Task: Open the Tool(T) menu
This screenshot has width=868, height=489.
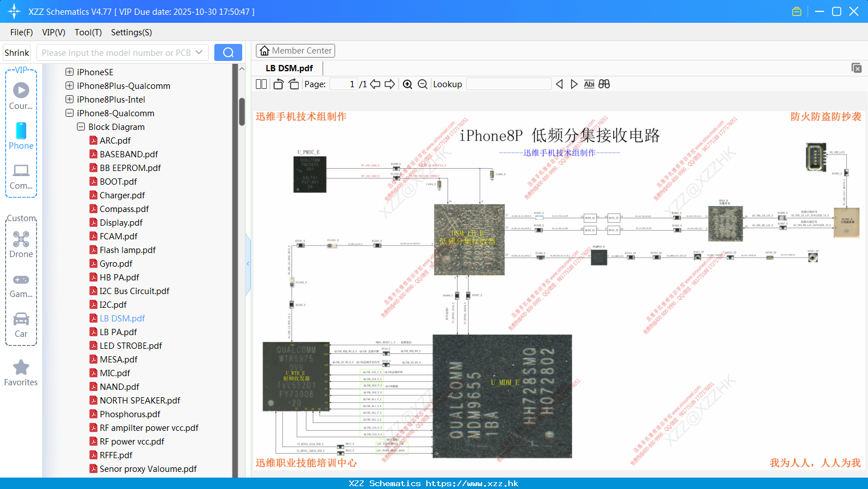Action: tap(88, 32)
